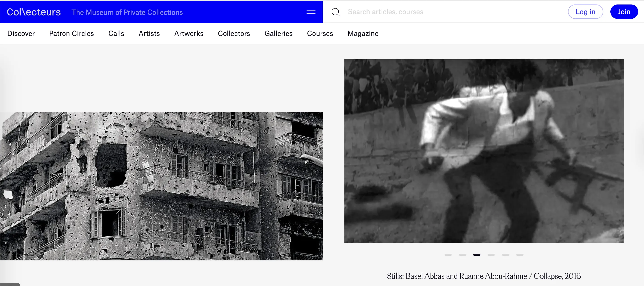Click the Log in button
644x286 pixels.
585,11
